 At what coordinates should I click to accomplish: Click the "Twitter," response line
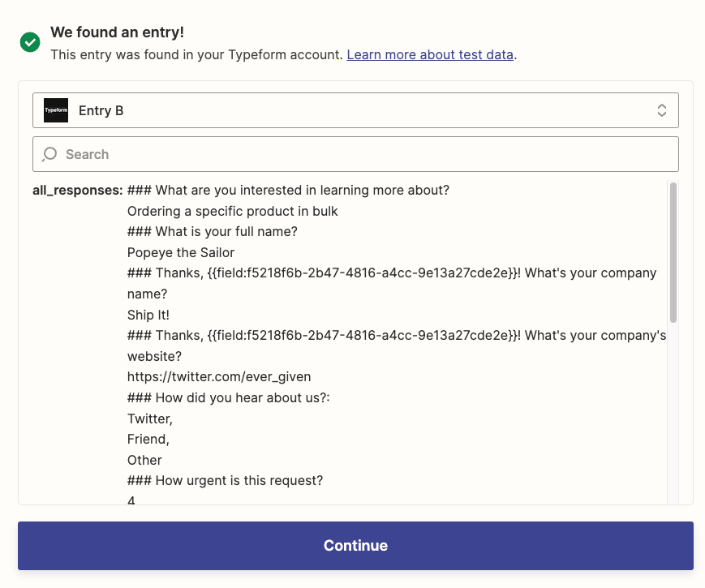click(150, 418)
